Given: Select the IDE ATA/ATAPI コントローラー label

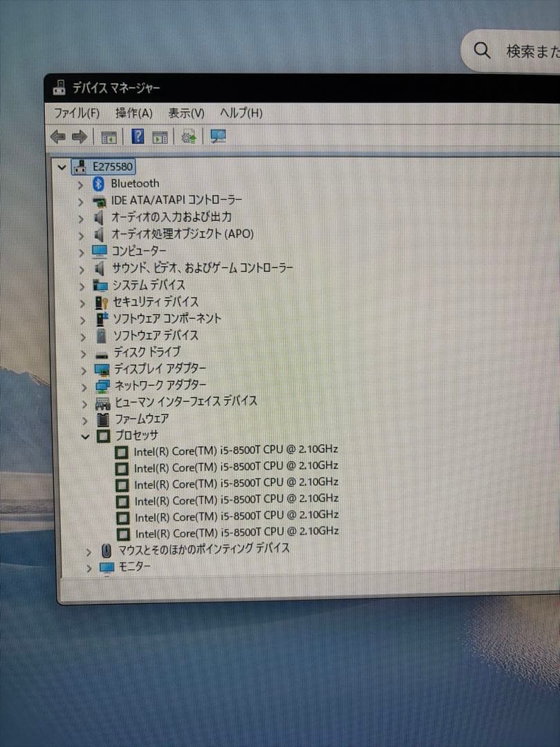Looking at the screenshot, I should click(177, 200).
